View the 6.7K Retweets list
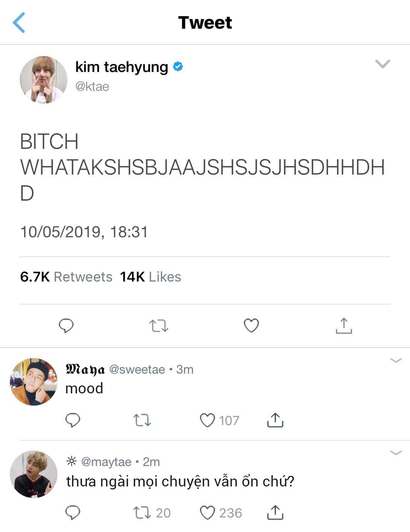 [x=66, y=277]
